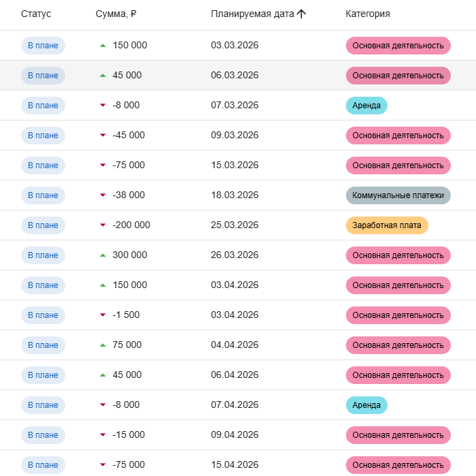Click the Заработная плата category tag

(x=387, y=225)
